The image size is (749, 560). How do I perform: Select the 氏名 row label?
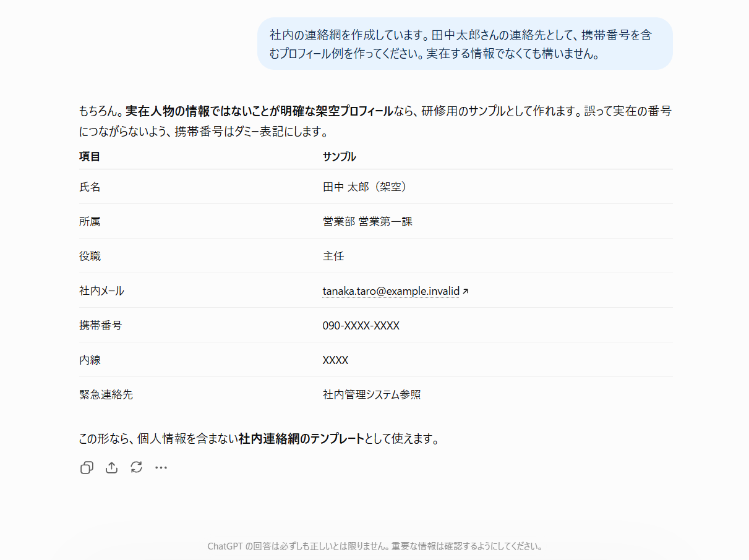click(90, 187)
